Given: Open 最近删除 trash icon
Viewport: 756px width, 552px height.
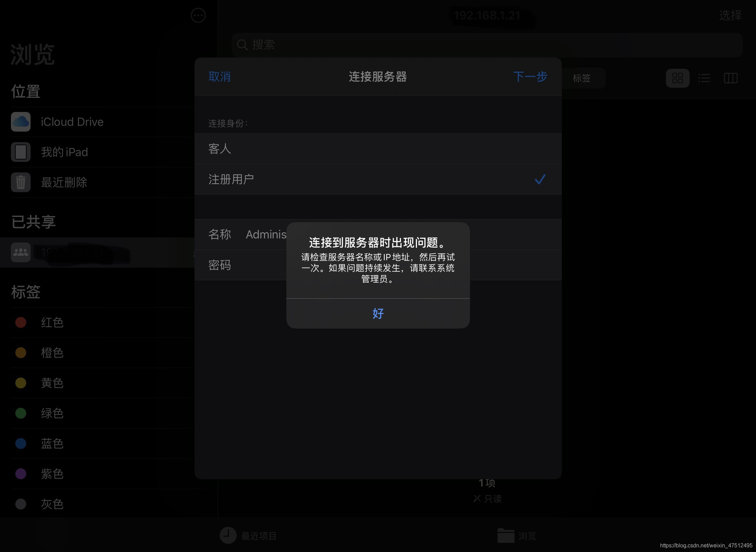Looking at the screenshot, I should tap(21, 182).
